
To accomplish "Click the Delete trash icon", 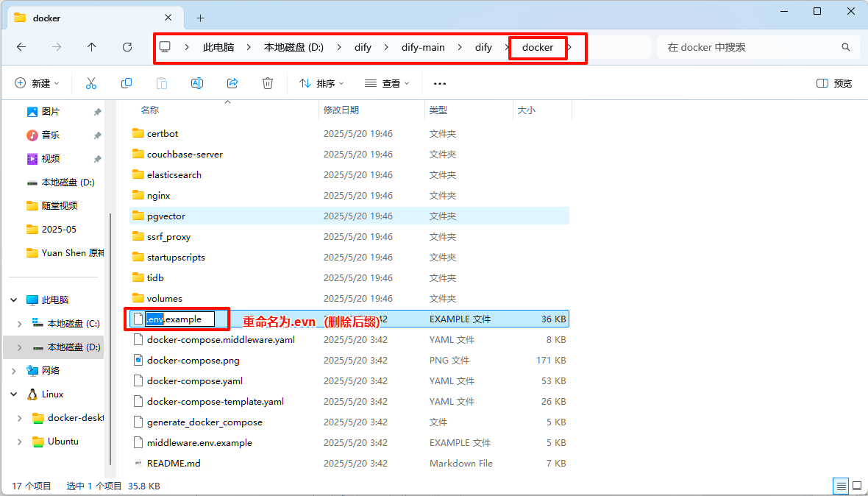I will pyautogui.click(x=267, y=83).
